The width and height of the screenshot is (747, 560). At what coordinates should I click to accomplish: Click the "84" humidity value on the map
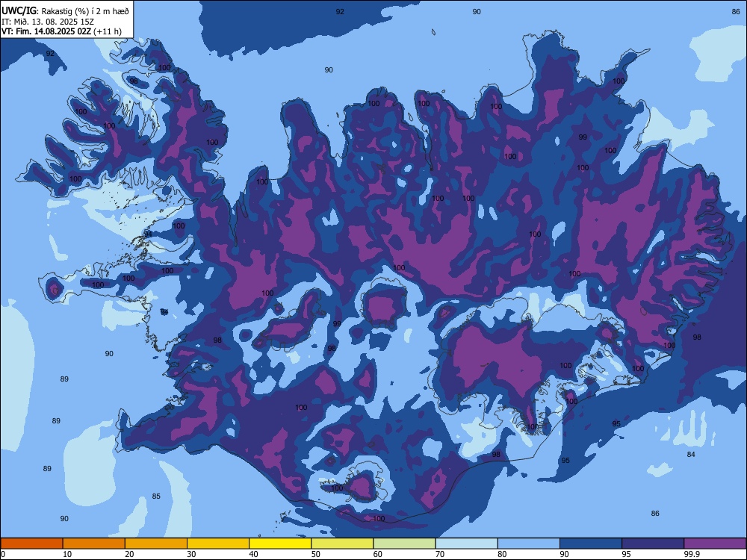691,454
